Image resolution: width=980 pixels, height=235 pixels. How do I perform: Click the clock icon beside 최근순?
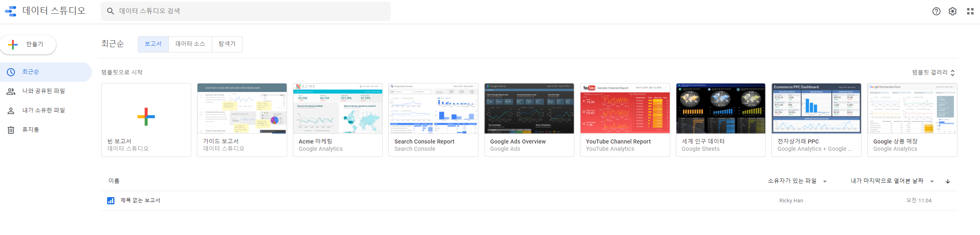pos(11,72)
